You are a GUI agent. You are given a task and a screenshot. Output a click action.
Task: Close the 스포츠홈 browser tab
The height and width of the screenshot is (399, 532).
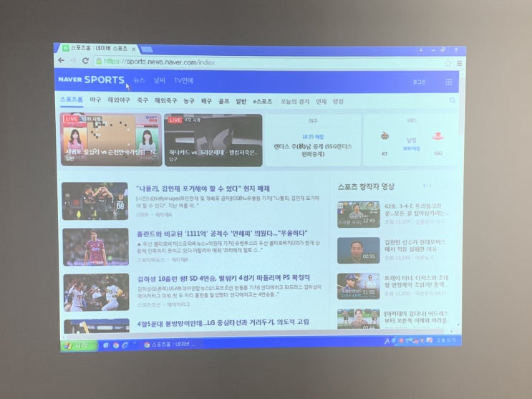pos(134,49)
